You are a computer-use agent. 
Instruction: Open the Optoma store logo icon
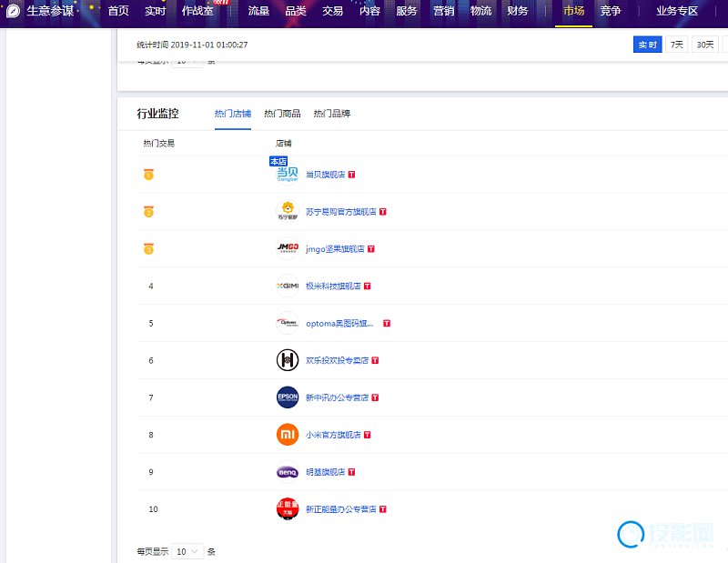[x=288, y=323]
